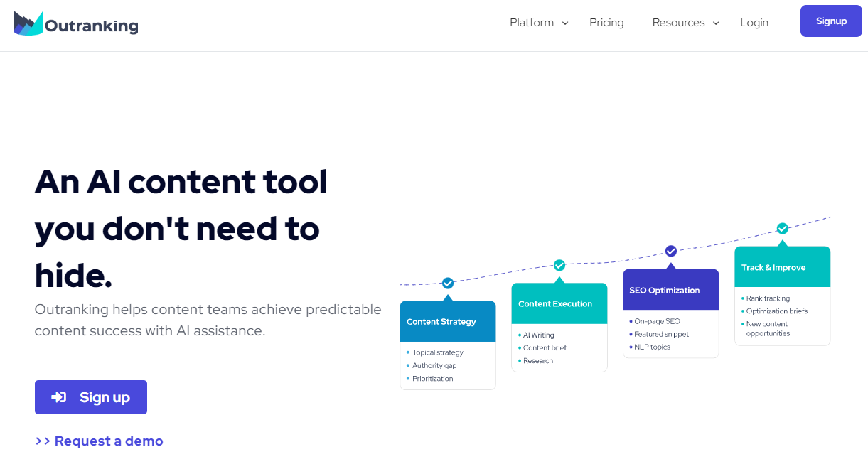Select the Content Execution card header

(559, 303)
